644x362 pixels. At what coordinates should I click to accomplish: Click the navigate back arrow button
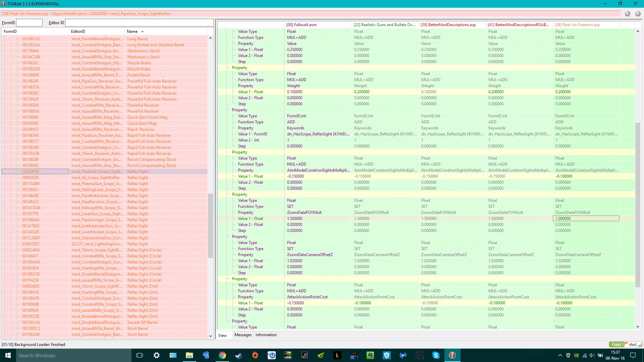tap(628, 14)
